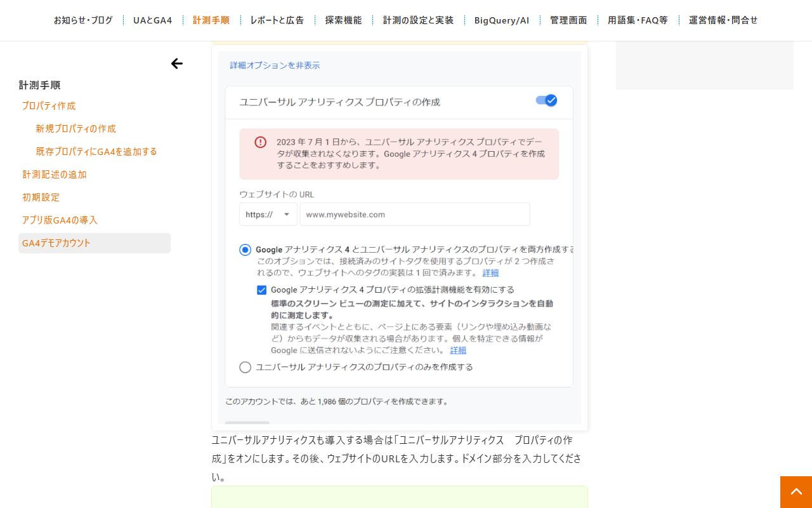Open the プロパティ作成 sidebar item
This screenshot has height=508, width=812.
49,106
